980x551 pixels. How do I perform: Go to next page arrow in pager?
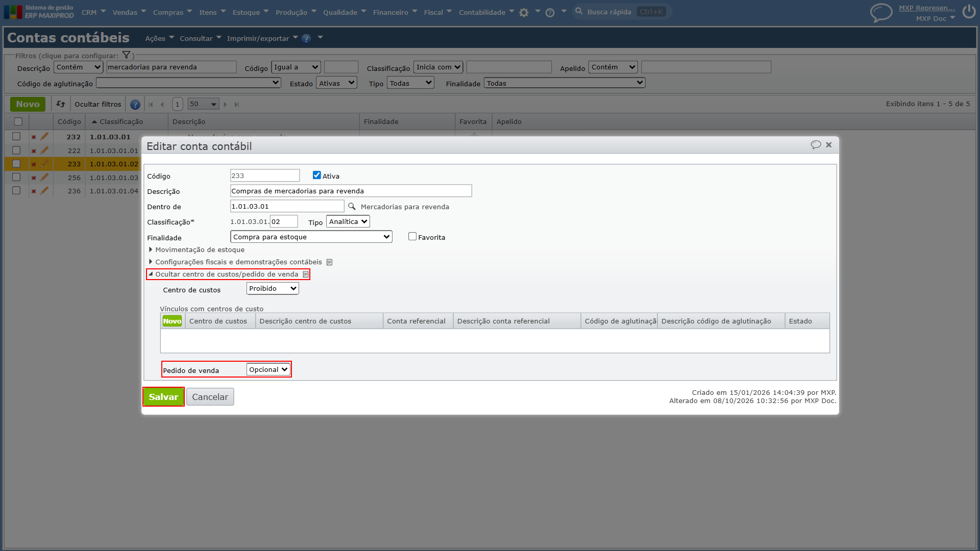tap(225, 105)
